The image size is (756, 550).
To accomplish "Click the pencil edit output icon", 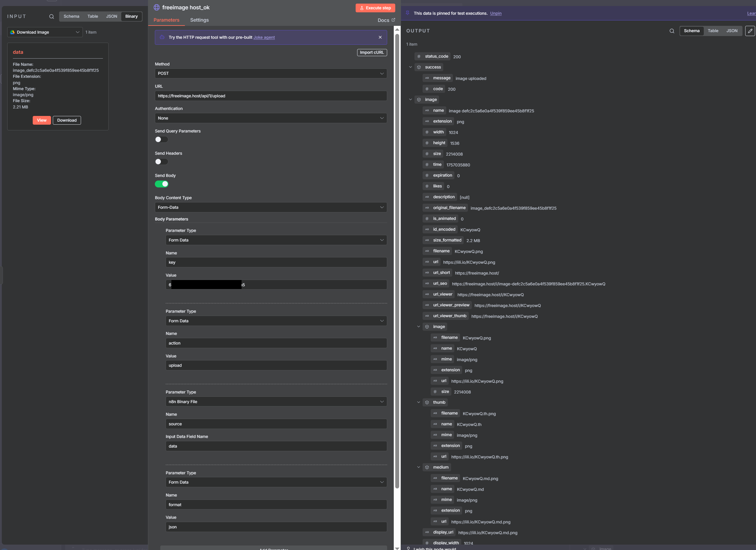I will [750, 31].
